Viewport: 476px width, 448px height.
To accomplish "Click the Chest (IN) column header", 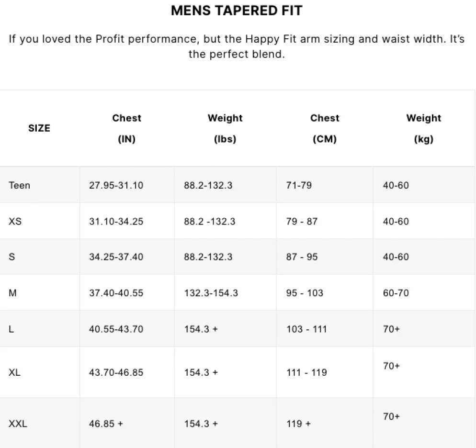I will [126, 128].
